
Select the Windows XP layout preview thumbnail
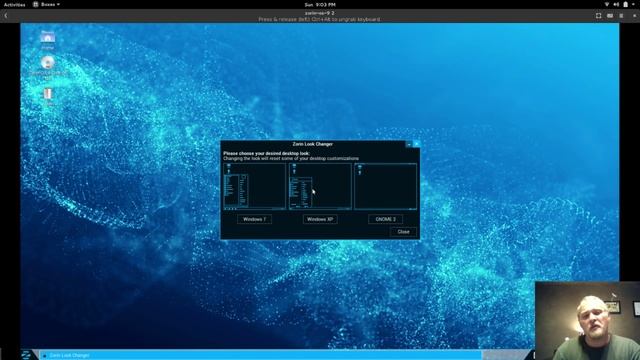click(x=320, y=187)
